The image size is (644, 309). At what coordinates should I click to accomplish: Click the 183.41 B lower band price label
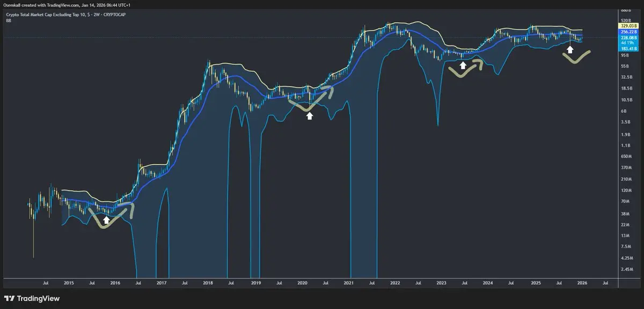pyautogui.click(x=628, y=49)
